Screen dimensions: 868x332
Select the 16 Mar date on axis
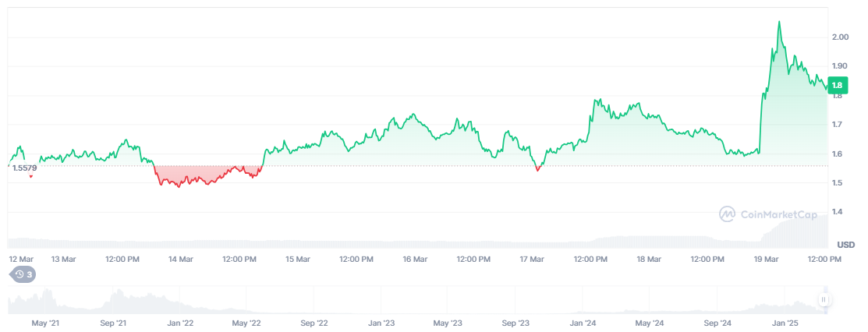click(x=415, y=259)
